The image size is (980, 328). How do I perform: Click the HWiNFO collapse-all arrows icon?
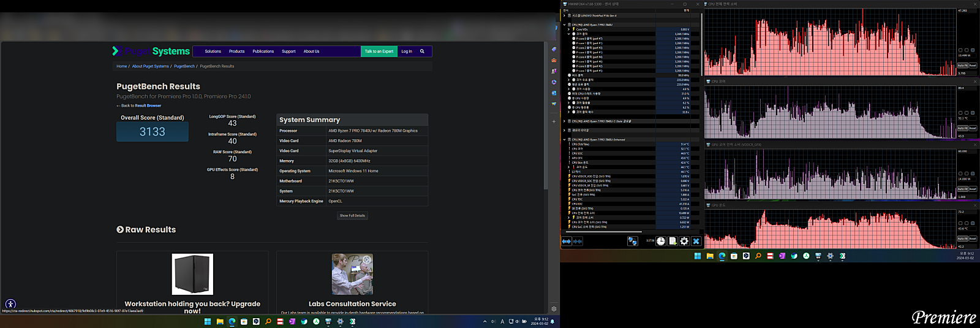[x=578, y=242]
